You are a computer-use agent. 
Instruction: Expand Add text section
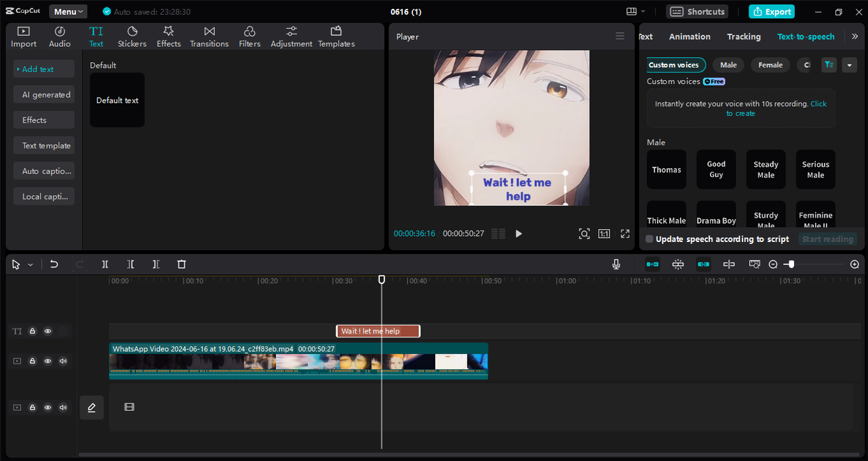click(44, 69)
